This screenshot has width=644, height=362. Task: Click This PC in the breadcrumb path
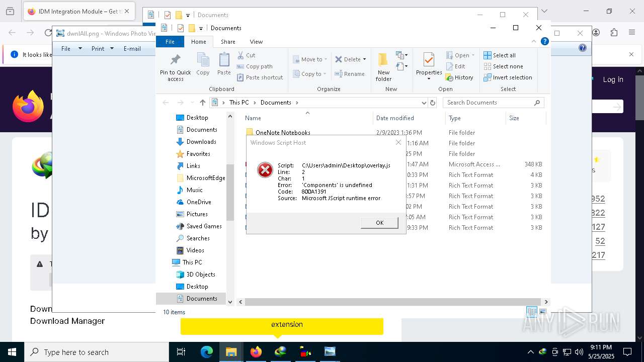pos(239,103)
